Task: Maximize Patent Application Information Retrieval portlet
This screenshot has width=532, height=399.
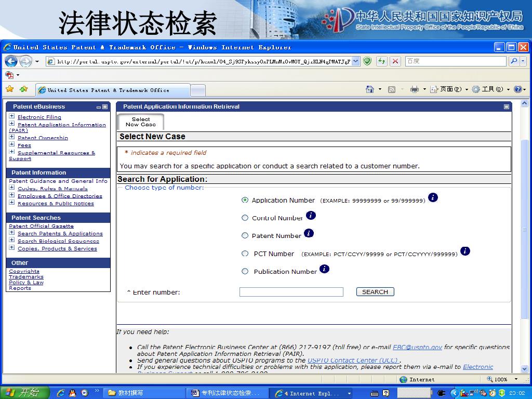Action: pos(507,107)
